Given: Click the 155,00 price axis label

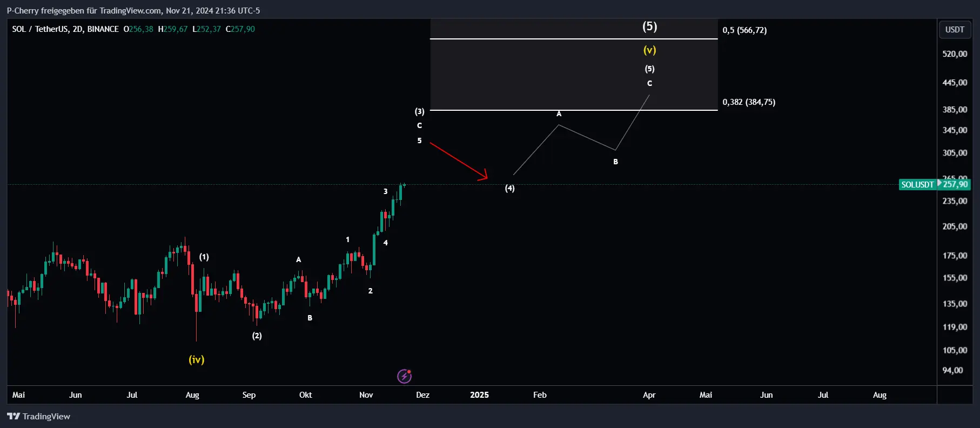Looking at the screenshot, I should 955,278.
